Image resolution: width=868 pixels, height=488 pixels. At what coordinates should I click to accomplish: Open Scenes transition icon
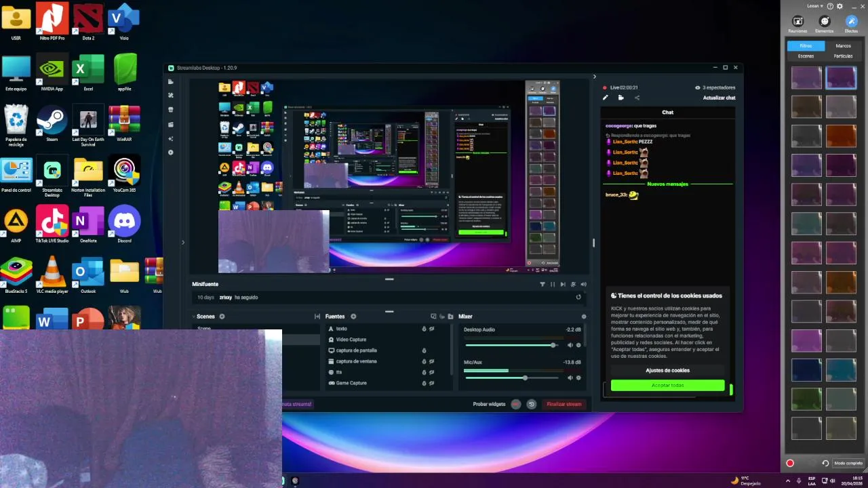(x=317, y=317)
